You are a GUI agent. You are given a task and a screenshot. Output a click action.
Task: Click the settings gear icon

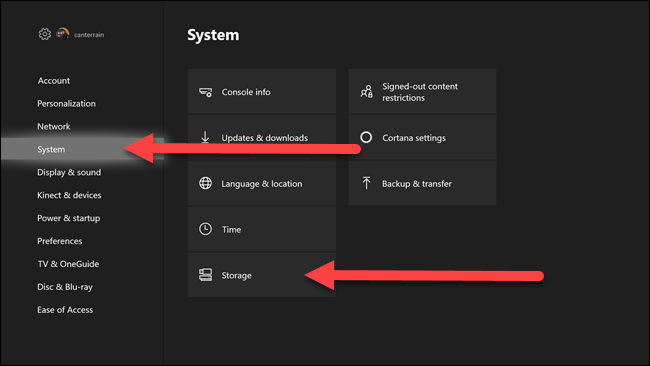click(x=45, y=34)
